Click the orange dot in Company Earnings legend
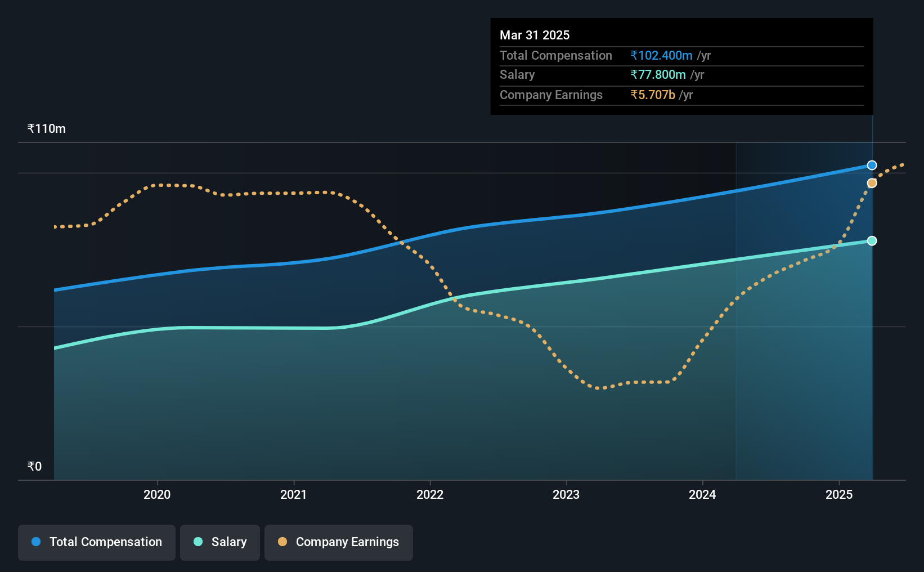Screen dimensions: 924x572 tap(282, 542)
